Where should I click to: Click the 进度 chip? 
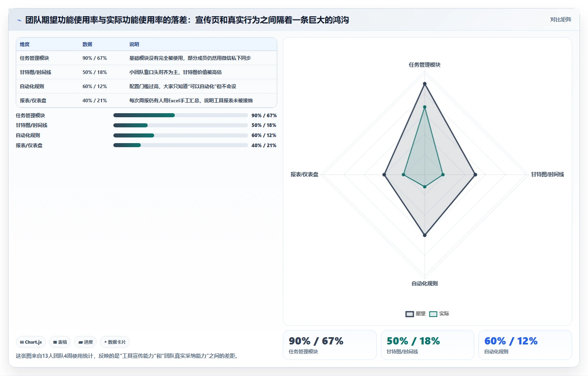coord(85,342)
